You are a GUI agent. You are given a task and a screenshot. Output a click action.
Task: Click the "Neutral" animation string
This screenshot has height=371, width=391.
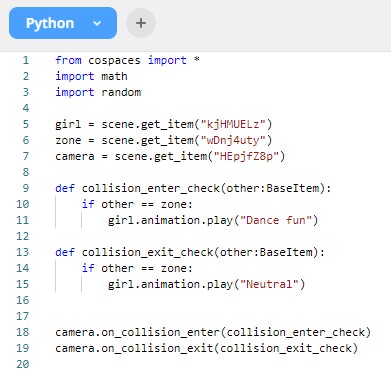tap(269, 284)
